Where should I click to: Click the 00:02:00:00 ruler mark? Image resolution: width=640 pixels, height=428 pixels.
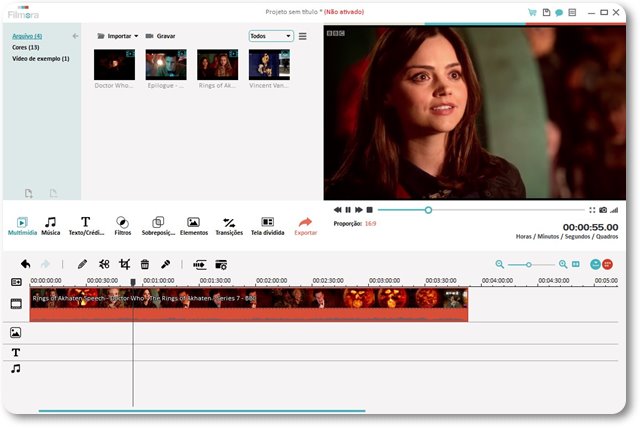click(271, 281)
